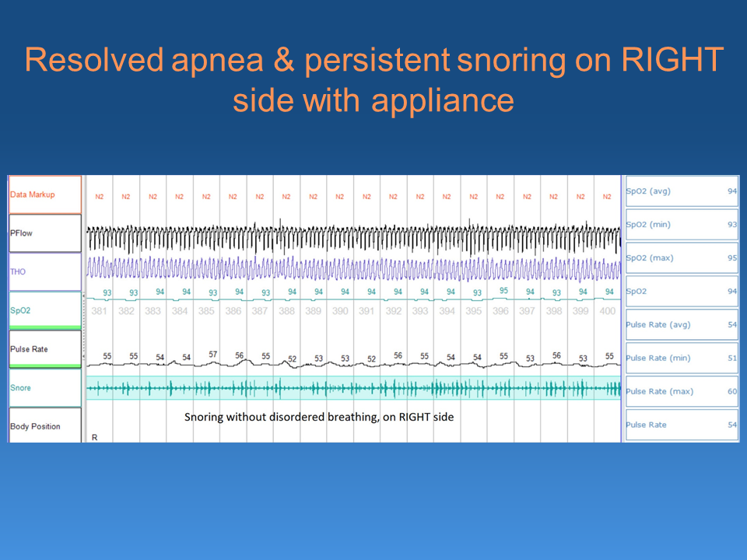
Task: Click the Pulse Rate (max) panel
Action: [681, 391]
